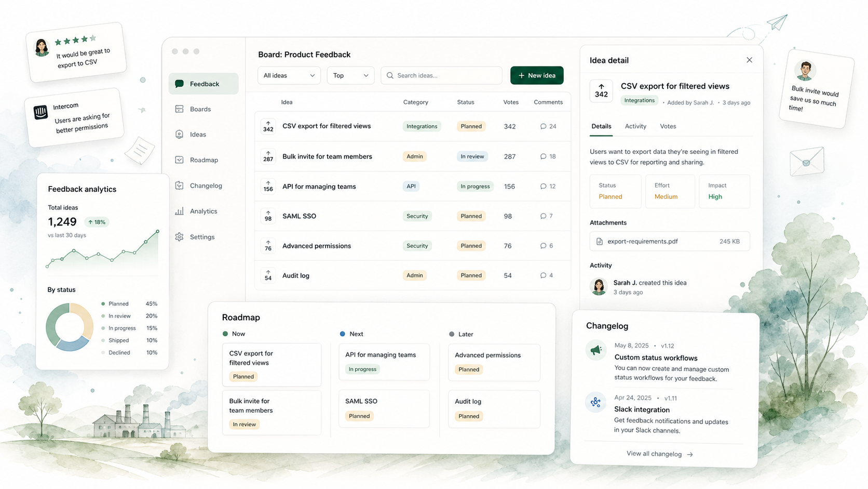Upvote CSV export for filtered views row
This screenshot has width=868, height=489.
[268, 126]
